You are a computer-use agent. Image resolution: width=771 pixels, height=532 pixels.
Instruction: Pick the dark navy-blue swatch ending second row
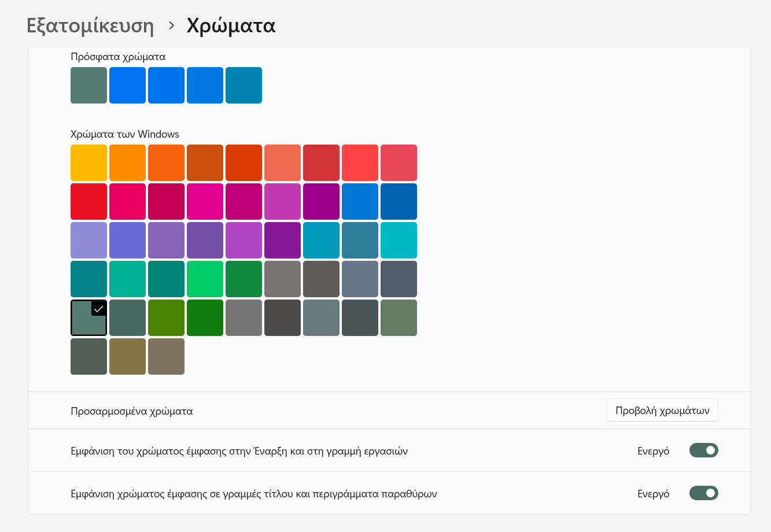(399, 201)
